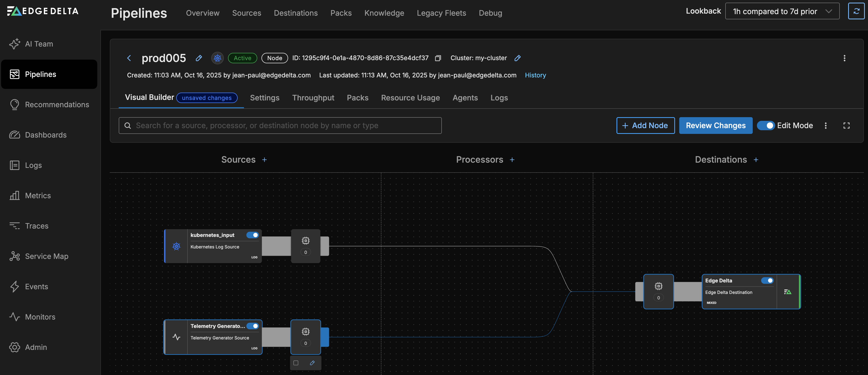
Task: Enter fullscreen view of the builder
Action: (846, 125)
